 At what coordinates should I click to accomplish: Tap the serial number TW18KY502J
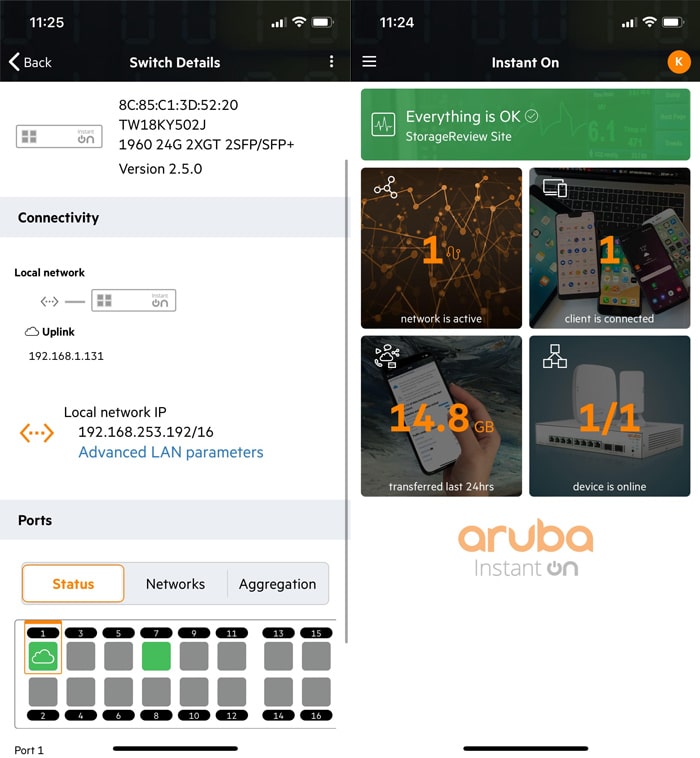tap(162, 125)
